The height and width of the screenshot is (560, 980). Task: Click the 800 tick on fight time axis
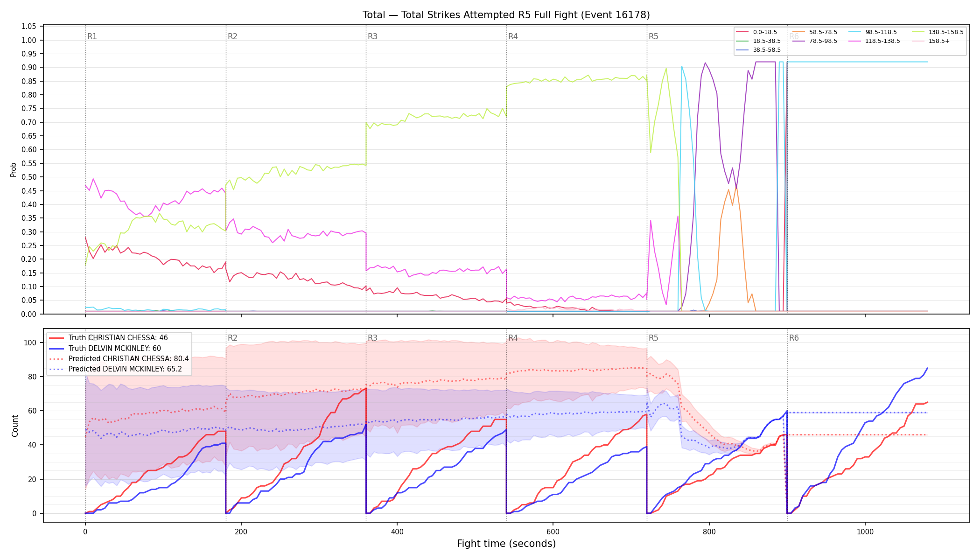point(709,532)
